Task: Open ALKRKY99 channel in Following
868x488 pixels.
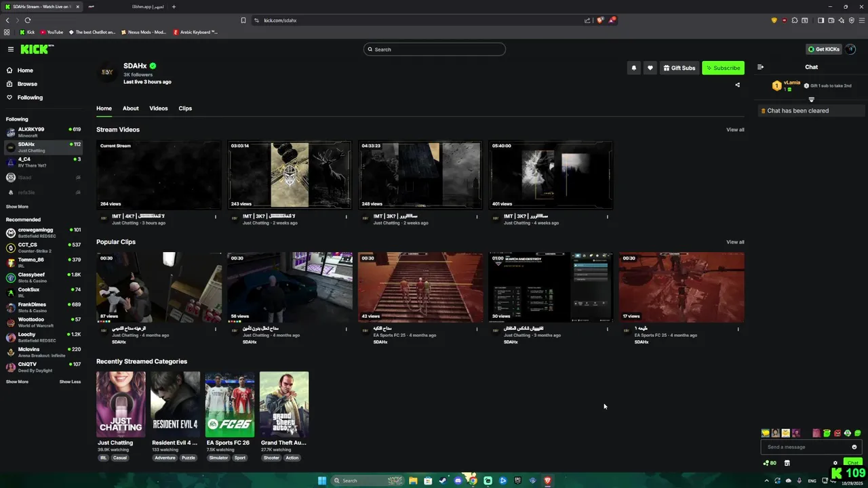Action: tap(43, 132)
